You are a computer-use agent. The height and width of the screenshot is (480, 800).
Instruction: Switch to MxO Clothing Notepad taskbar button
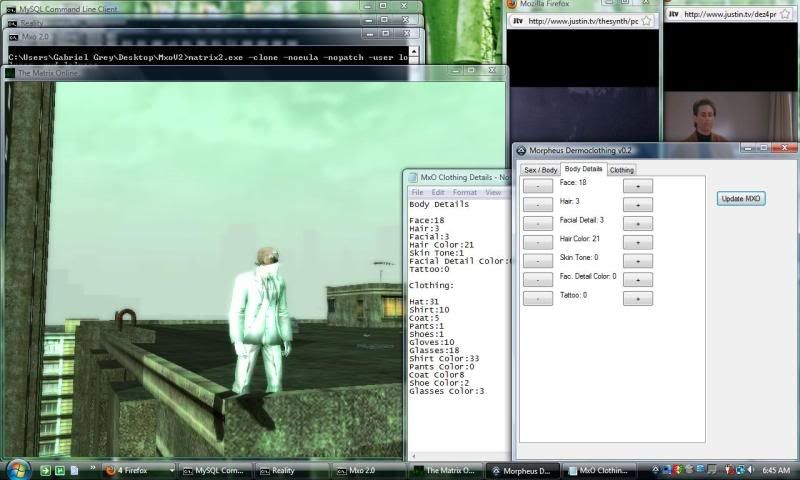(599, 470)
